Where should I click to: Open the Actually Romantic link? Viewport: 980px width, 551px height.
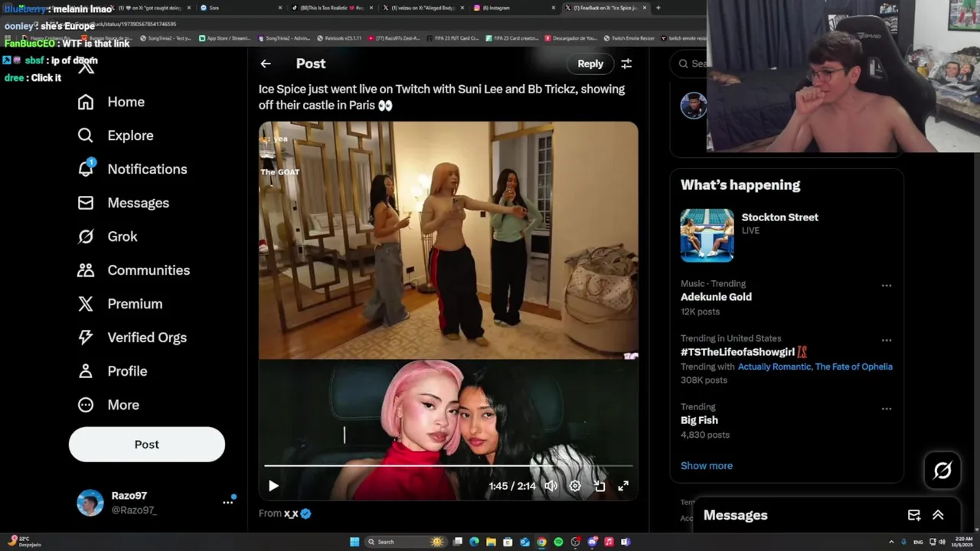774,367
